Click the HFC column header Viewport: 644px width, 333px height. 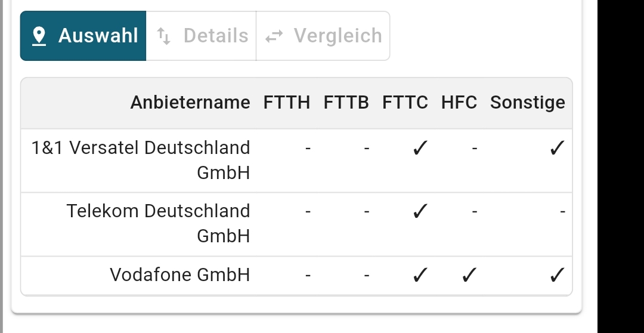click(x=459, y=103)
